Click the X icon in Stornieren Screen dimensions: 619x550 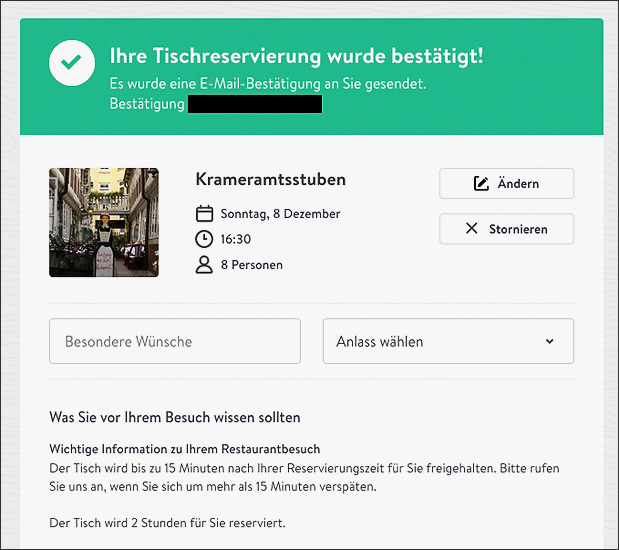[472, 229]
